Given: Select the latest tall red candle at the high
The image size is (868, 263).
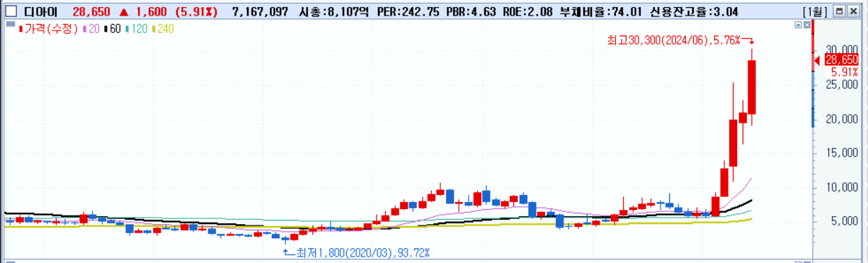Looking at the screenshot, I should [x=752, y=86].
